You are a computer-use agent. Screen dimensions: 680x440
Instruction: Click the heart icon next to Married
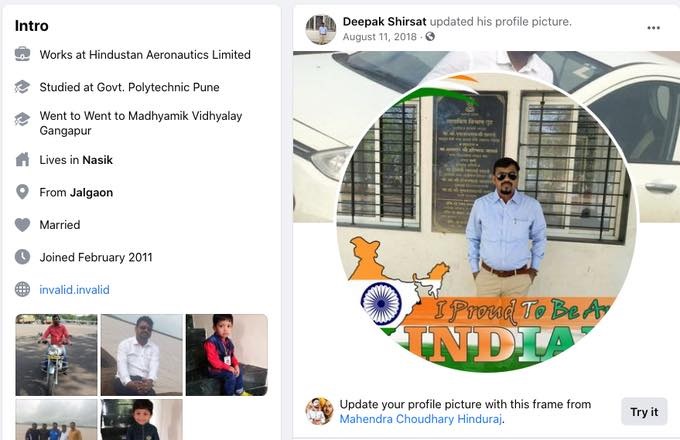[x=23, y=225]
